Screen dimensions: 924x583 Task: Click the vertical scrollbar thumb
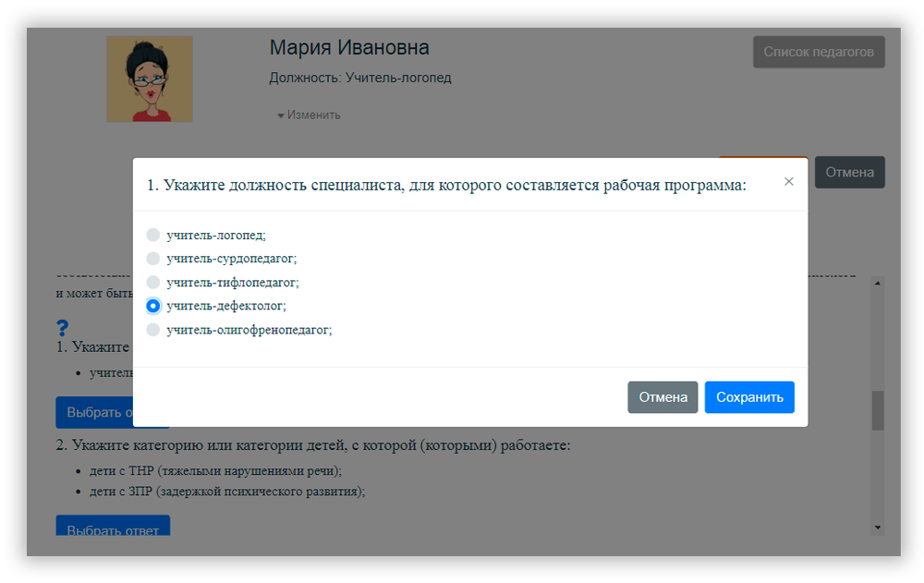click(x=877, y=410)
